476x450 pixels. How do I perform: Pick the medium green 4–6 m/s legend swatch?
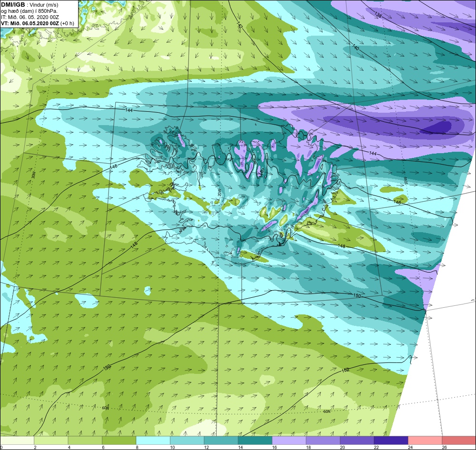[85, 440]
